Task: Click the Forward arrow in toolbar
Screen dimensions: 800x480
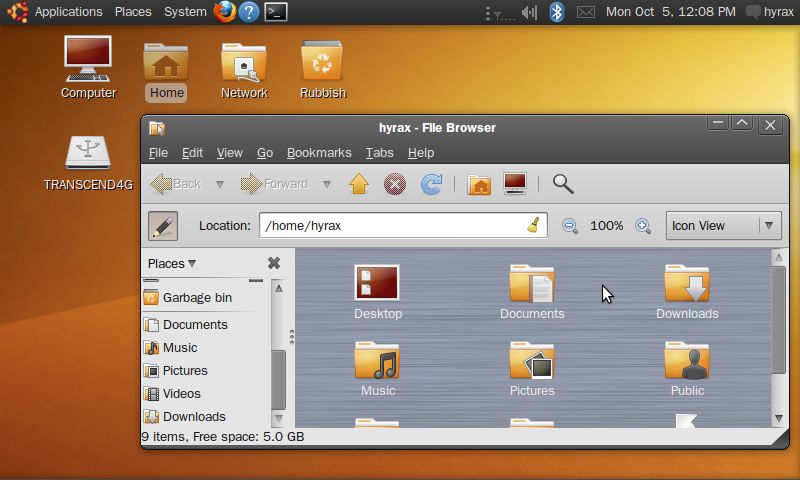Action: coord(274,184)
